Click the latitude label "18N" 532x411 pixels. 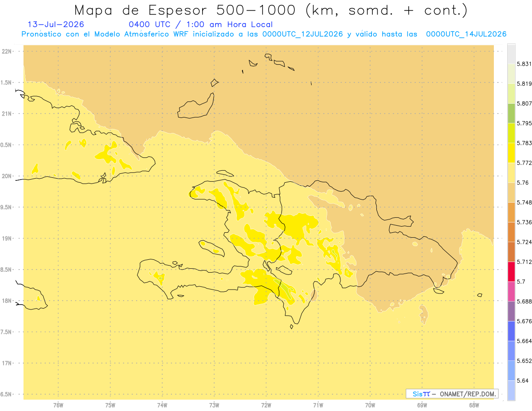(7, 301)
